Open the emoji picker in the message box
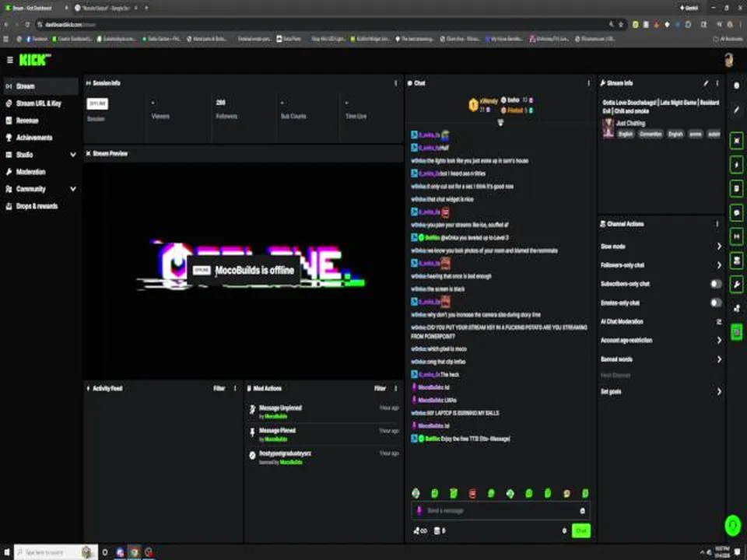747x560 pixels. [582, 511]
